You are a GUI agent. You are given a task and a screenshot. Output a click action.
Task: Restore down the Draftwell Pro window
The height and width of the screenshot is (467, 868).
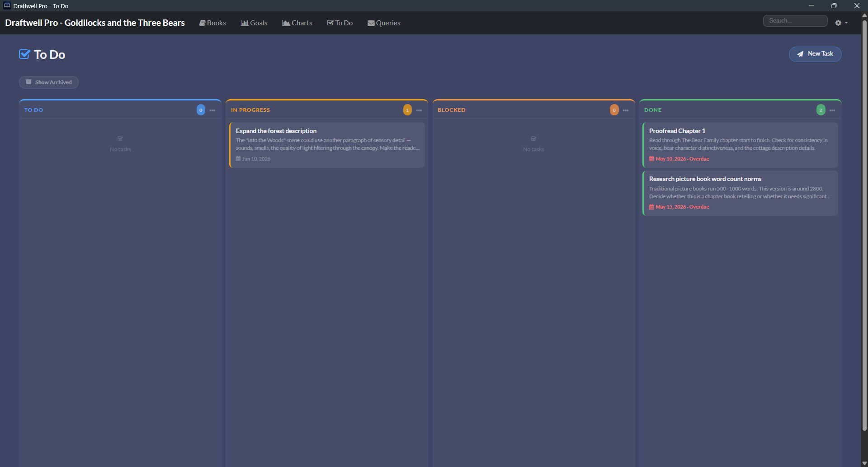[834, 5]
